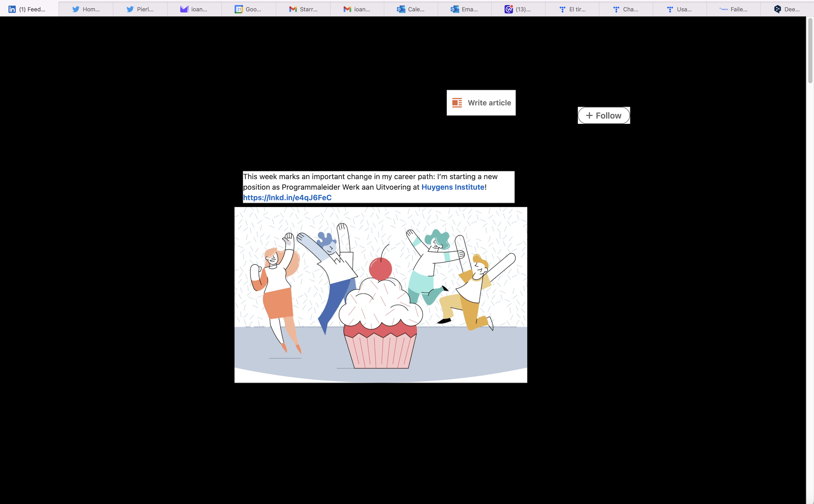Click the vertical page scrollbar thumb
The height and width of the screenshot is (504, 814).
[810, 50]
